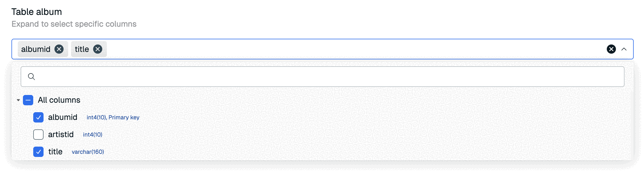Click the magnifier search icon
644x171 pixels.
[32, 77]
